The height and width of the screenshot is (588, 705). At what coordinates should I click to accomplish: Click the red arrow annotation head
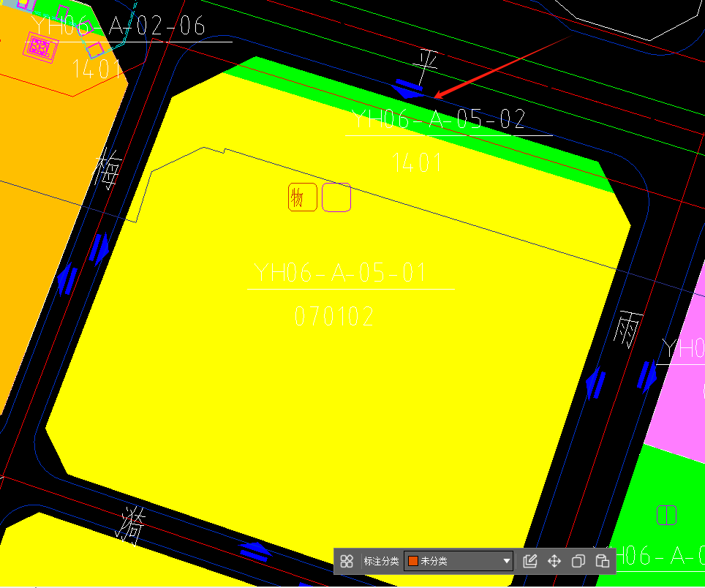438,96
